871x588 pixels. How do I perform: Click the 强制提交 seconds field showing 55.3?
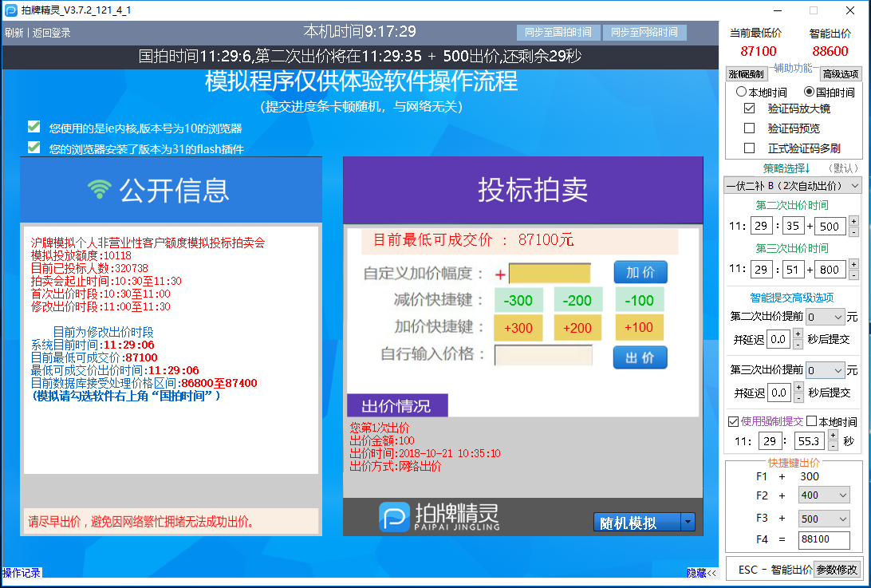click(x=810, y=440)
